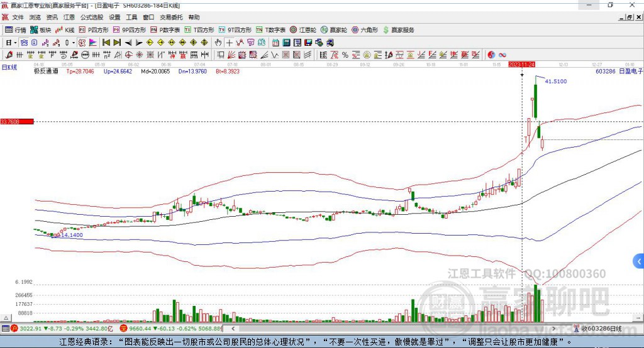The height and width of the screenshot is (348, 644).
Task: Open the 9T四方形 tool
Action: [x=235, y=30]
